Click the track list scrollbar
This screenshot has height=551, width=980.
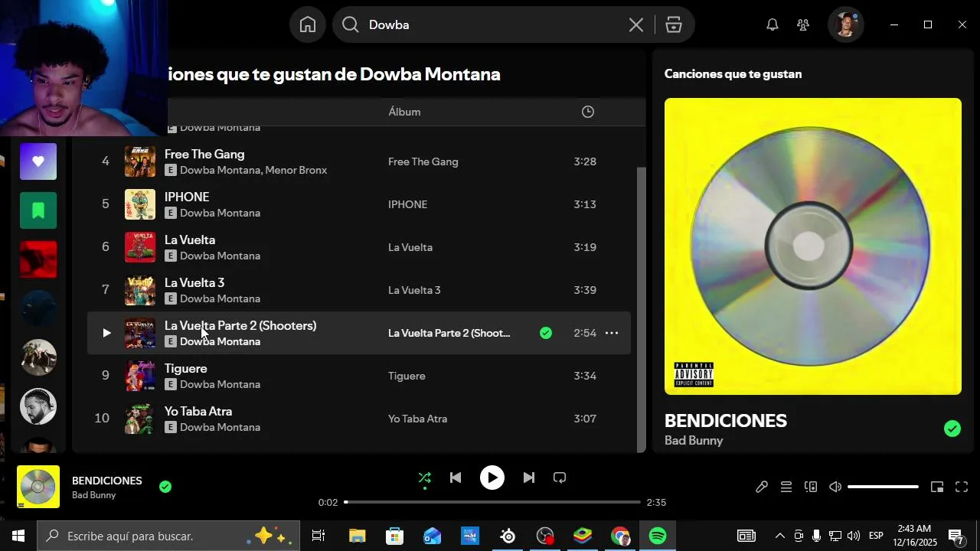(x=642, y=309)
